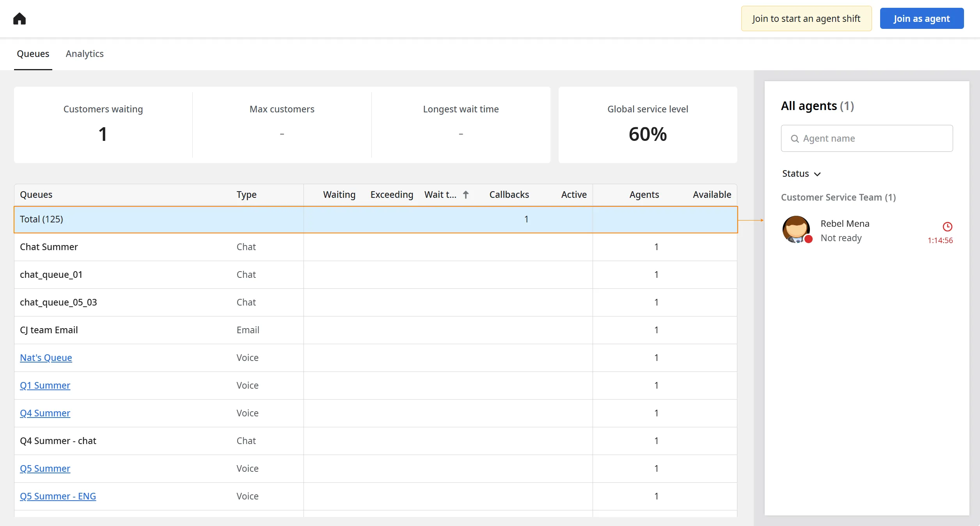The height and width of the screenshot is (526, 980).
Task: Click the chat_queue_01 row name
Action: [51, 275]
